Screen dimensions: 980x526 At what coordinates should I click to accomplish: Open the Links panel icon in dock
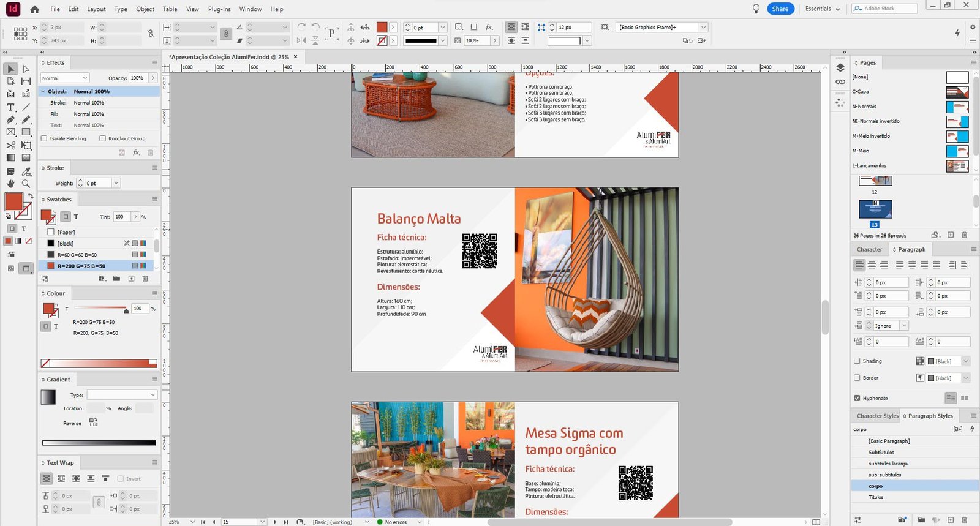point(840,81)
